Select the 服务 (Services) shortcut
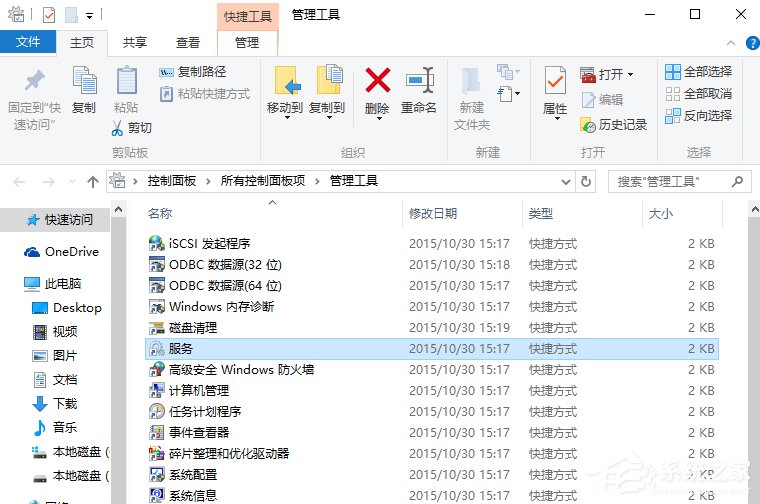Image resolution: width=760 pixels, height=504 pixels. [x=431, y=349]
